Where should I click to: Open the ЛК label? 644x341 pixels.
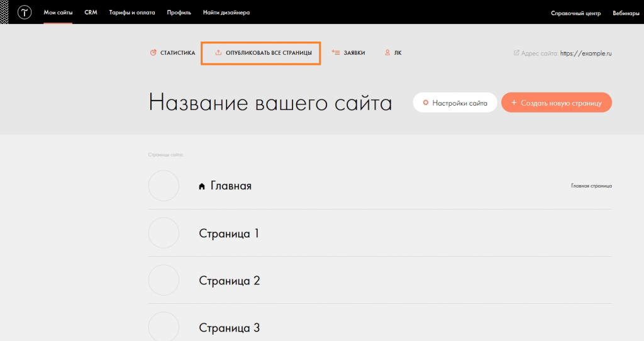pos(398,53)
